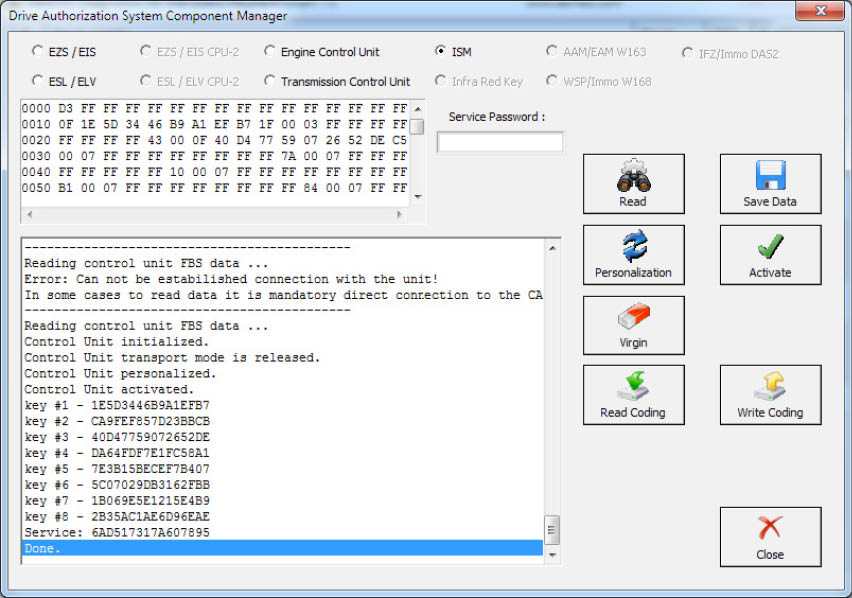
Task: Click into the Service Password field
Action: (x=500, y=142)
